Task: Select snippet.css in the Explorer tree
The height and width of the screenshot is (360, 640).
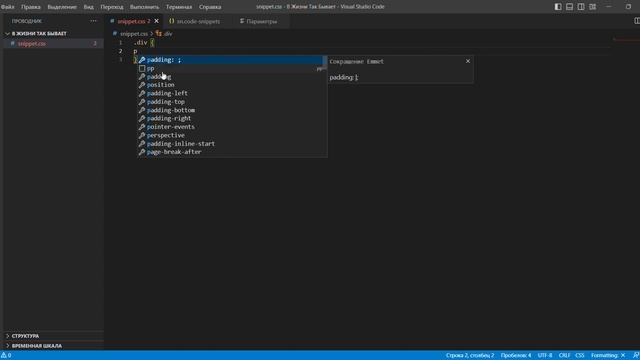Action: [53, 44]
